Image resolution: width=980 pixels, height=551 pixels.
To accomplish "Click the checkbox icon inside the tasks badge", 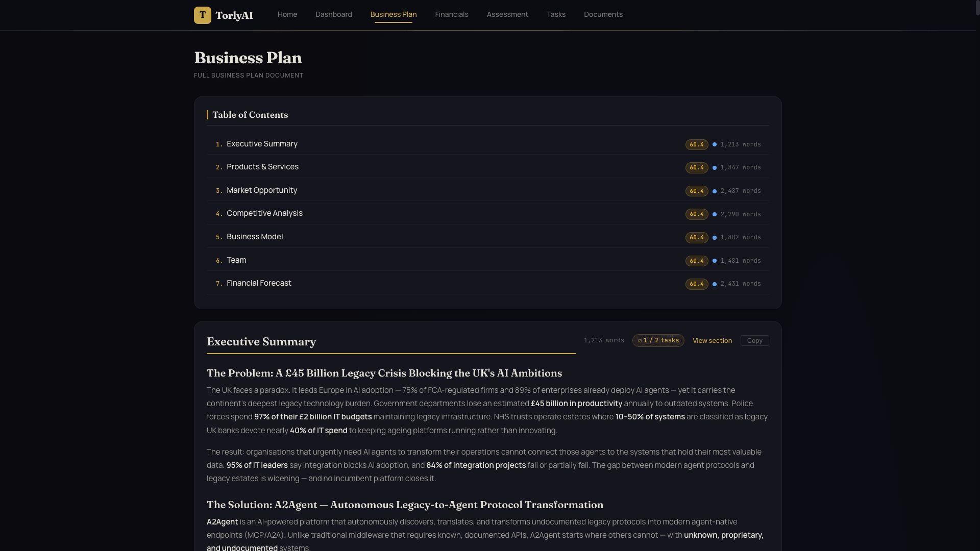I will point(640,340).
